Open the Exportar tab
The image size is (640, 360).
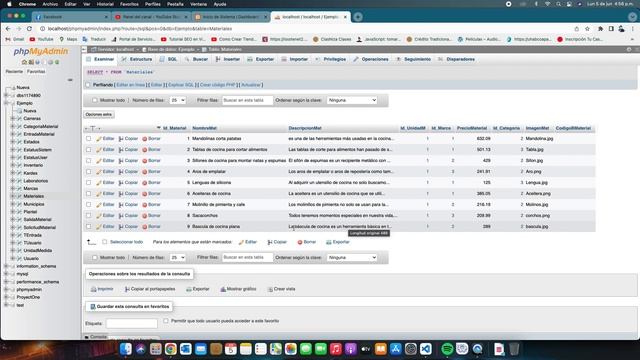point(260,59)
